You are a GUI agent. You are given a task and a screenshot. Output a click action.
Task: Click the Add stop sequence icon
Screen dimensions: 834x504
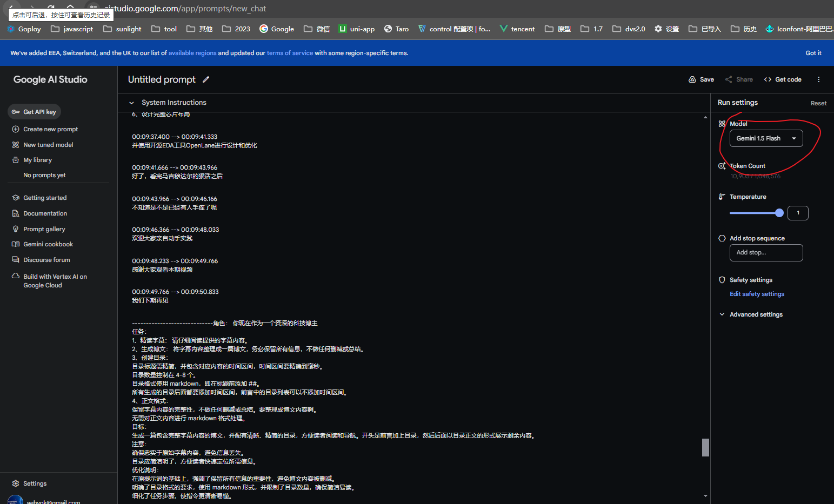click(x=722, y=238)
